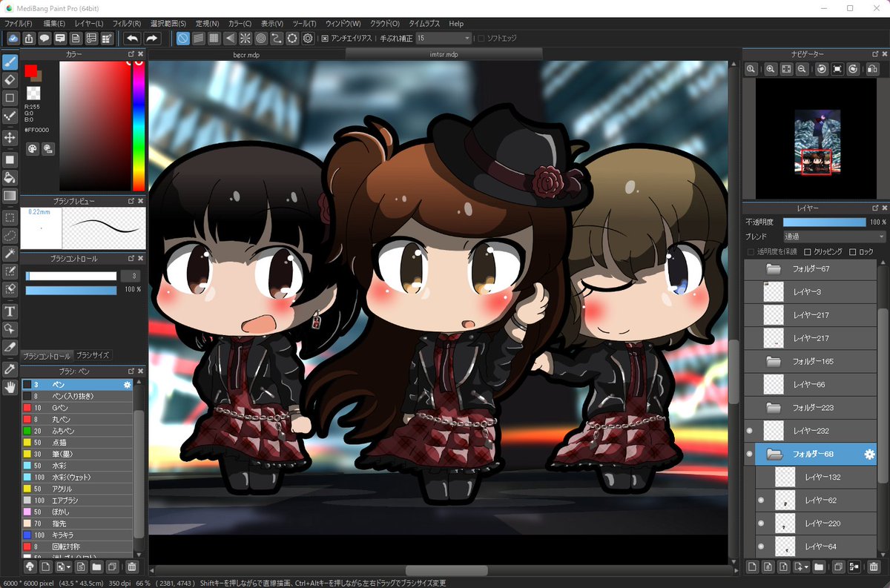Delete brush with brush panel trash icon
This screenshot has width=890, height=588.
pos(131,567)
